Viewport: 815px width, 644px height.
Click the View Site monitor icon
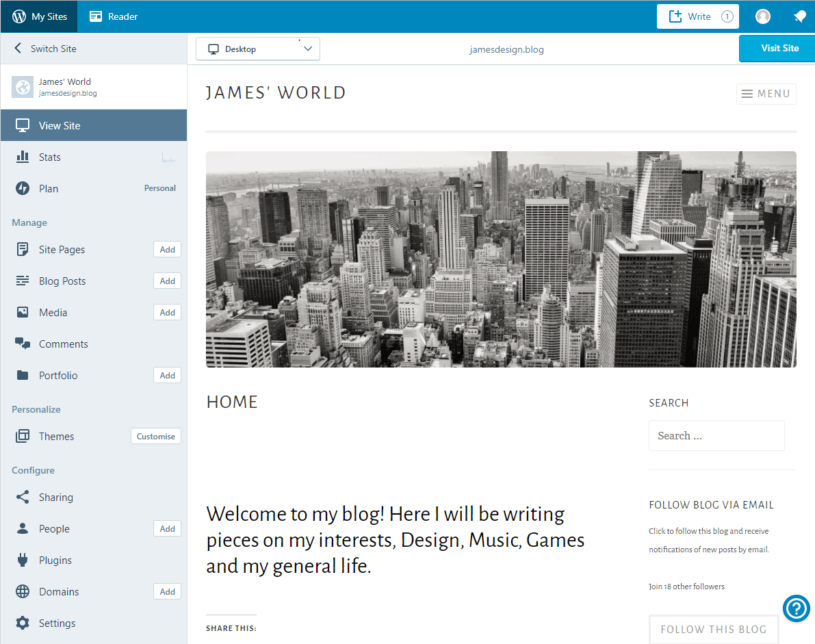tap(23, 125)
